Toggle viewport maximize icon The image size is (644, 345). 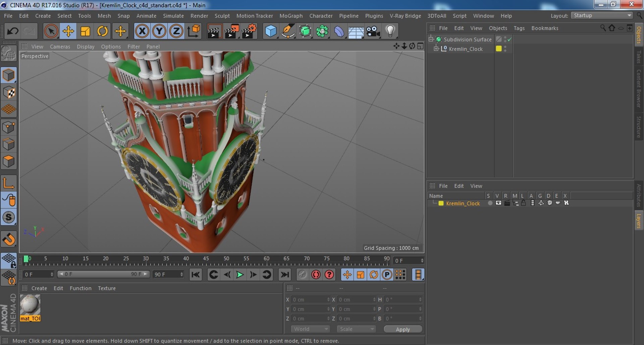[x=420, y=46]
